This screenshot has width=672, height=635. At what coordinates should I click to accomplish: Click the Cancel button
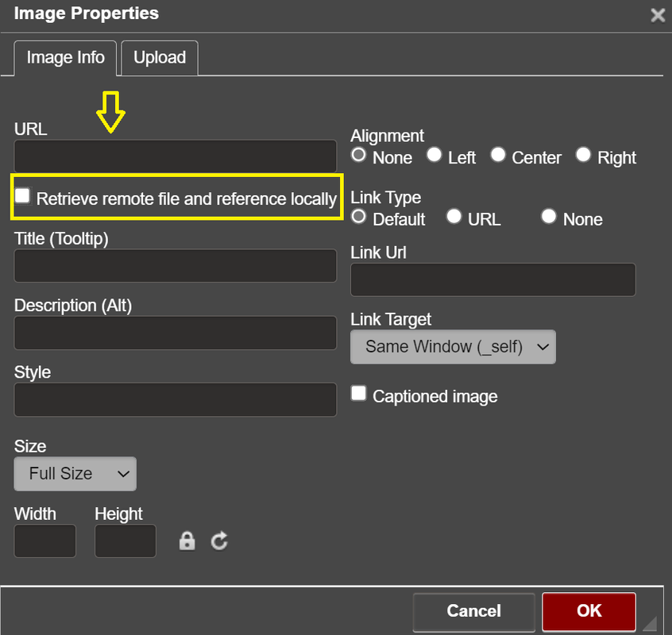coord(474,611)
